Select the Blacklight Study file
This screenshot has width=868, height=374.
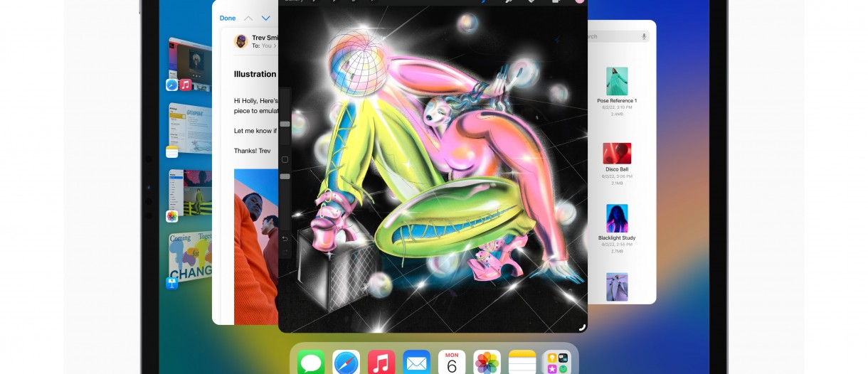point(617,219)
